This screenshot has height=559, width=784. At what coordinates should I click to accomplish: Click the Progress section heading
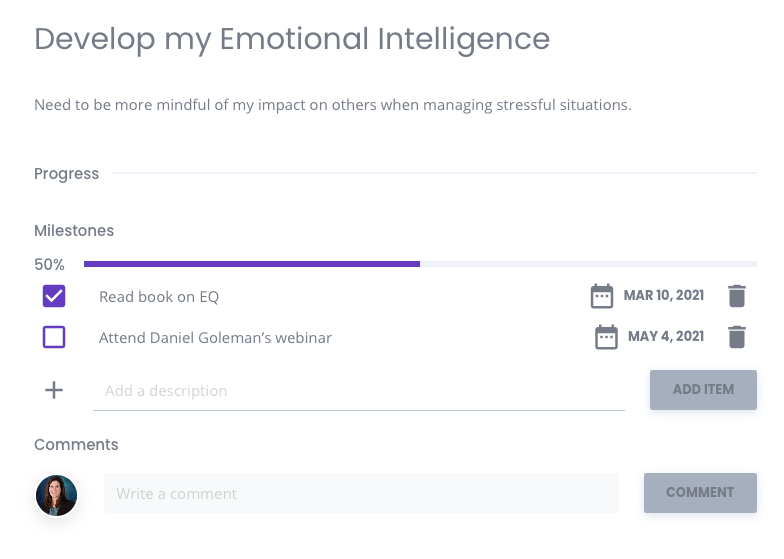click(x=66, y=174)
